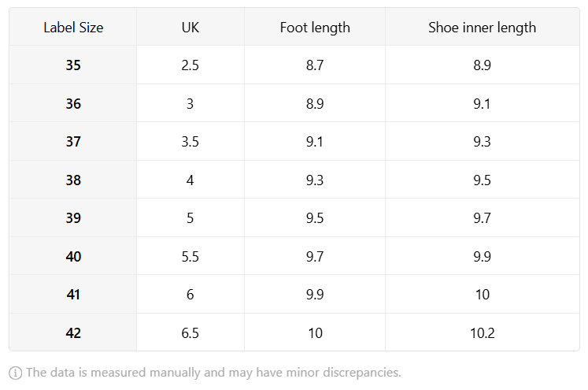Click label size 40 cell

click(x=73, y=256)
